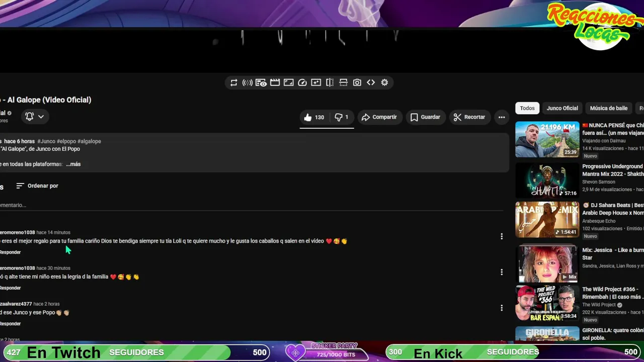
Task: Click the embed code brackets icon
Action: click(x=371, y=82)
